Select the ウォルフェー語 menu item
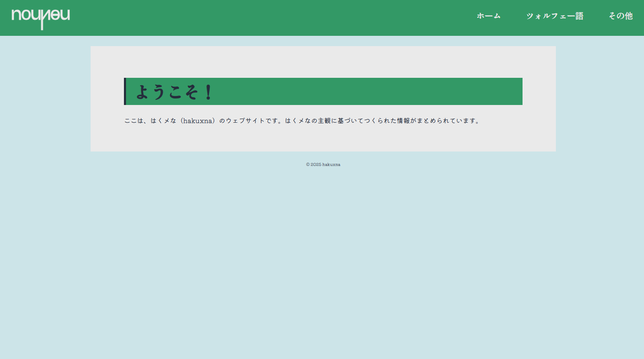This screenshot has width=644, height=359. click(x=555, y=16)
